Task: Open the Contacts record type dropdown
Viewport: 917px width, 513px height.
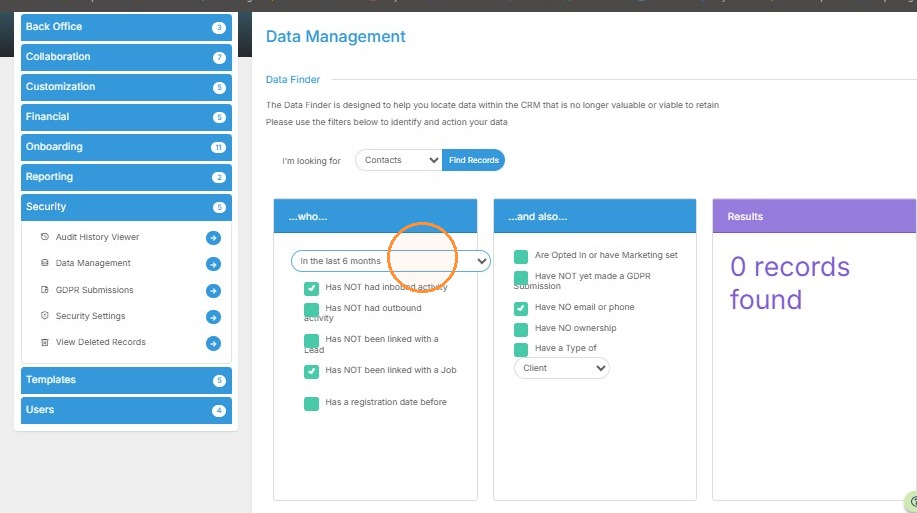Action: [x=399, y=160]
